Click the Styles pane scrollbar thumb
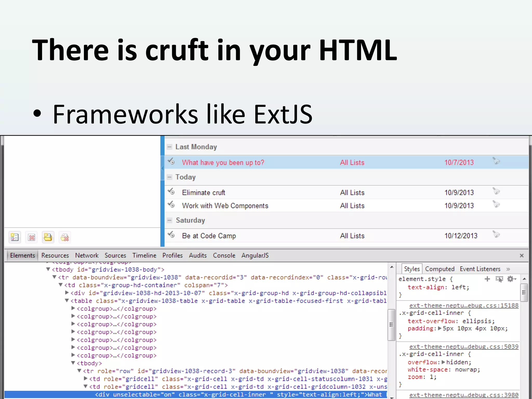Screen dimensions: 532x399 coord(524,293)
